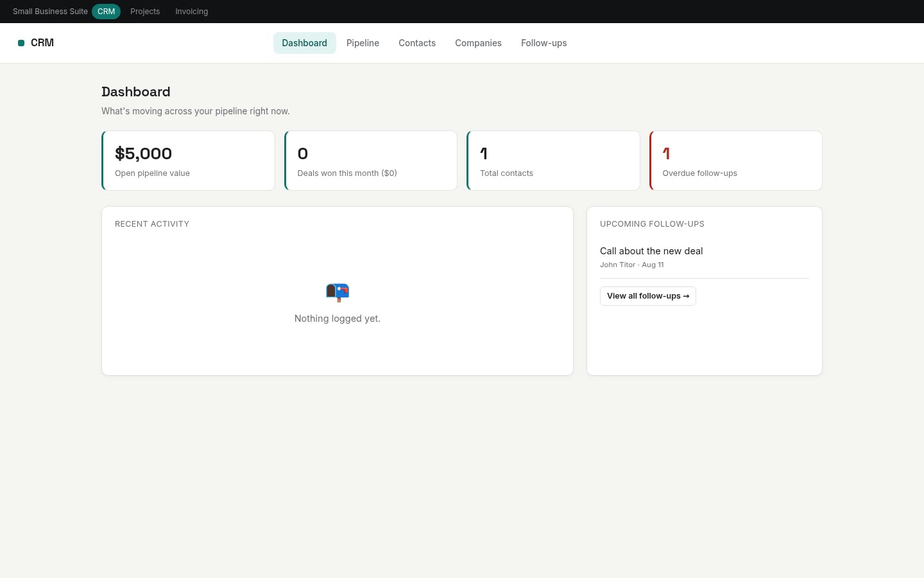The height and width of the screenshot is (578, 924).
Task: Click the $5,000 value
Action: click(143, 153)
